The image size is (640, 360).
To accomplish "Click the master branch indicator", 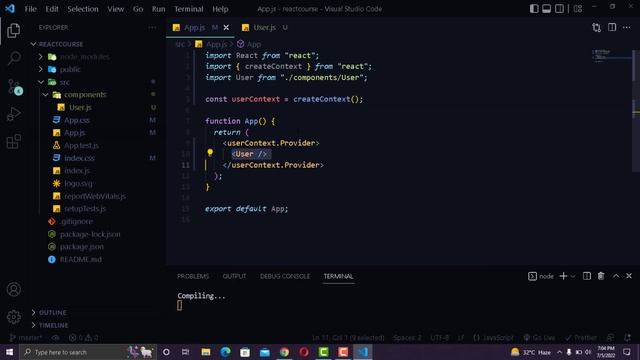I will 26,338.
